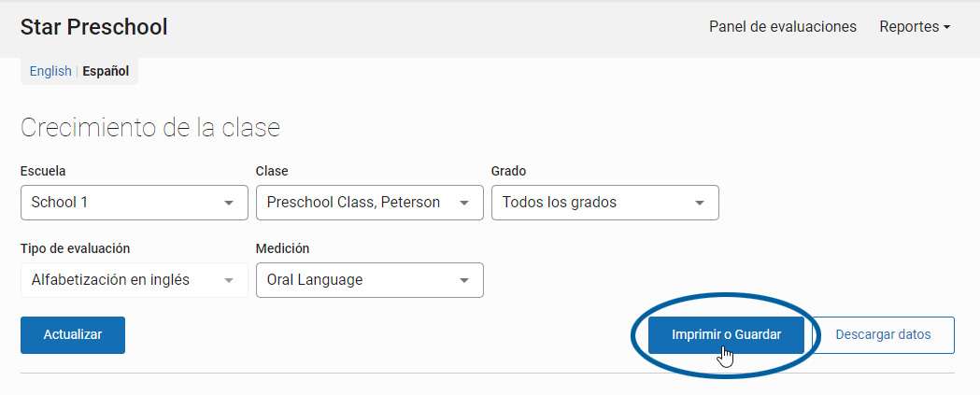Expand the Clase dropdown
The height and width of the screenshot is (395, 980).
[370, 203]
